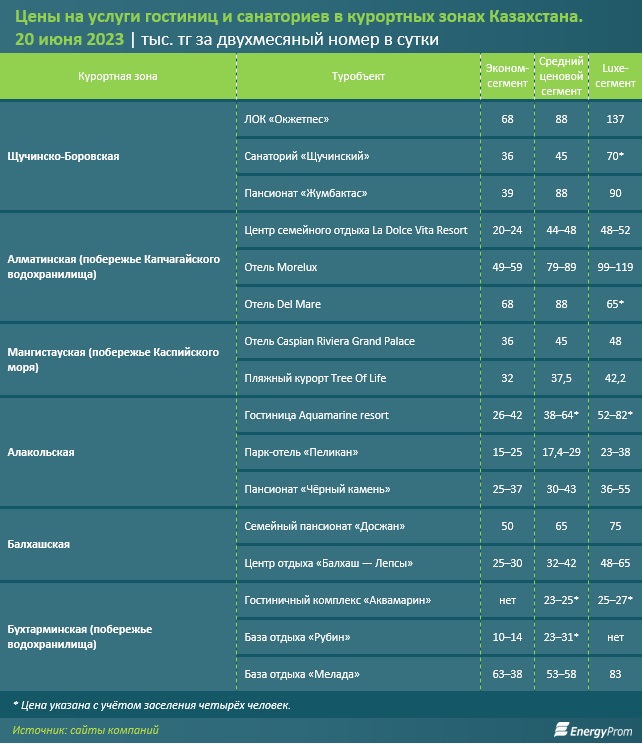Click Luxe price 83 for Мелада
The width and height of the screenshot is (642, 744).
(x=615, y=674)
